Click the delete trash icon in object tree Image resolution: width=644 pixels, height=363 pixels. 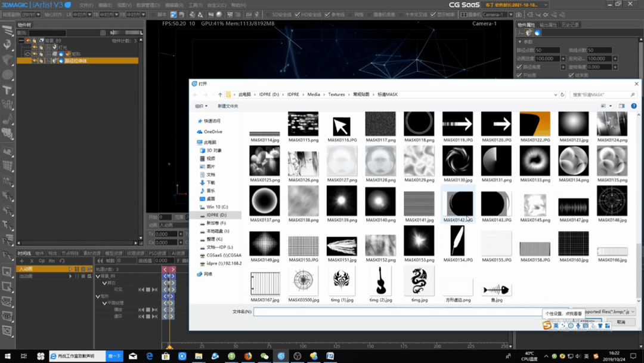pos(103,33)
